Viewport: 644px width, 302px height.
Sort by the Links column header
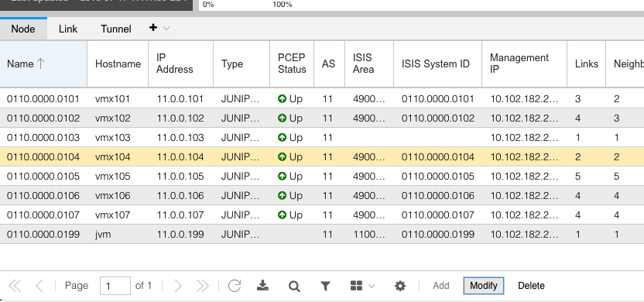(587, 63)
